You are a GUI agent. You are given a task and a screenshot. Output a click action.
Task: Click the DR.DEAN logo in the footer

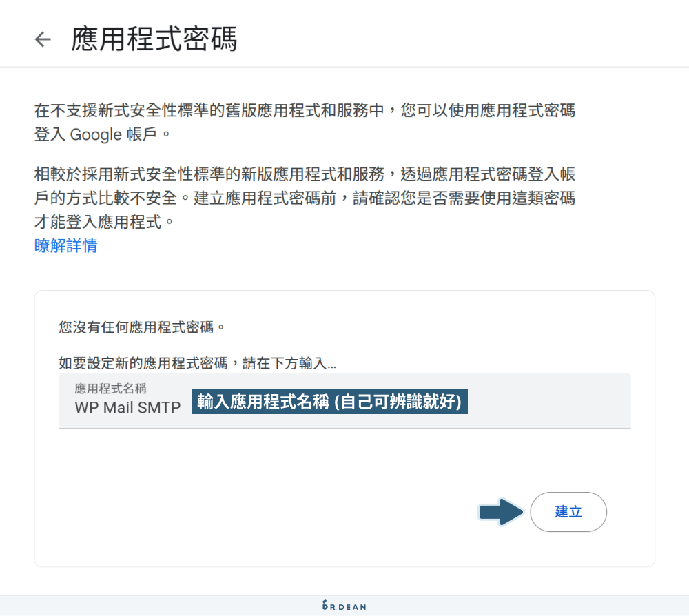tap(344, 606)
